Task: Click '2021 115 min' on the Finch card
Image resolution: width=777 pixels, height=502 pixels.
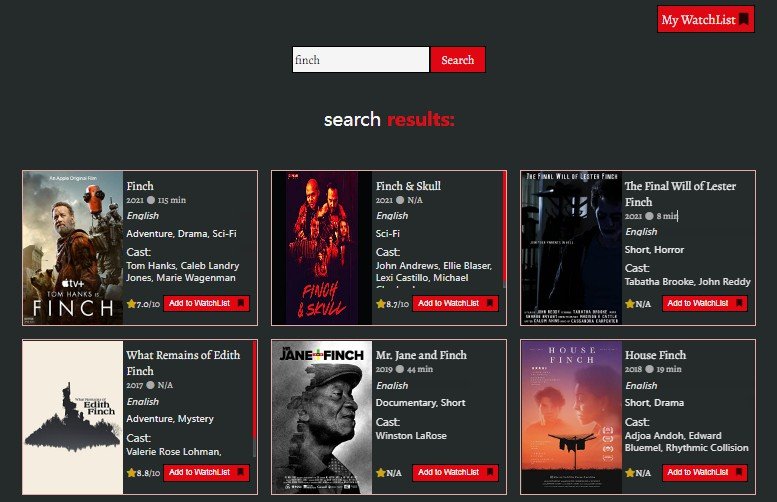Action: [x=156, y=200]
